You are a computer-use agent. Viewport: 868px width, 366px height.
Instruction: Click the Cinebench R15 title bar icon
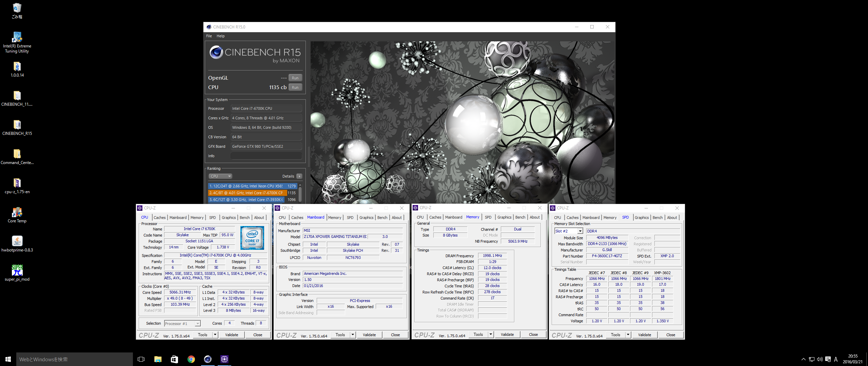click(209, 27)
